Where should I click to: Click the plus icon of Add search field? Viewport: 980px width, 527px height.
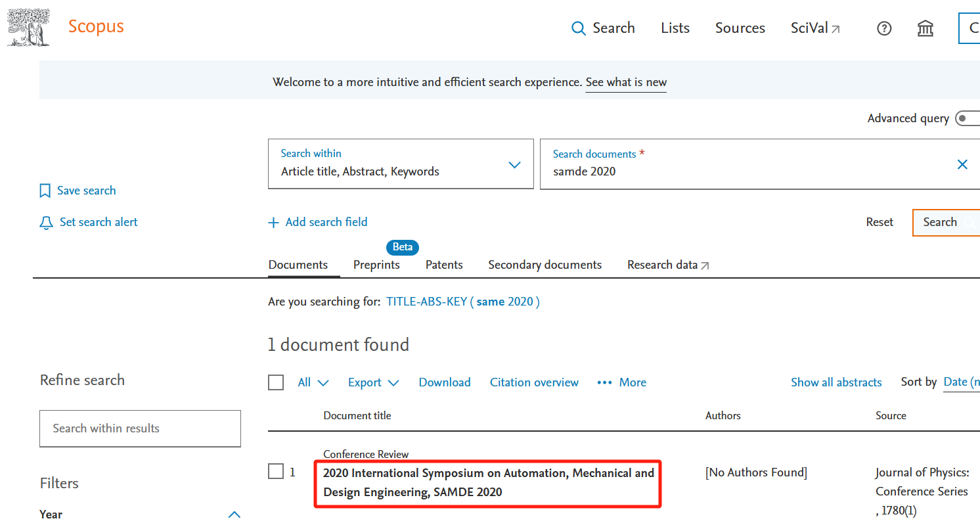coord(274,222)
